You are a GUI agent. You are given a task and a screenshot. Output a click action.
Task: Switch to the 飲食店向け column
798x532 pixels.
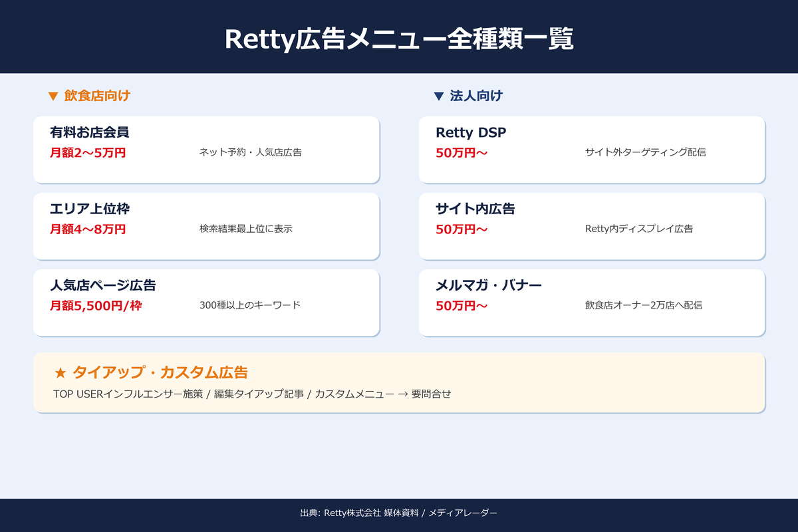(x=96, y=95)
